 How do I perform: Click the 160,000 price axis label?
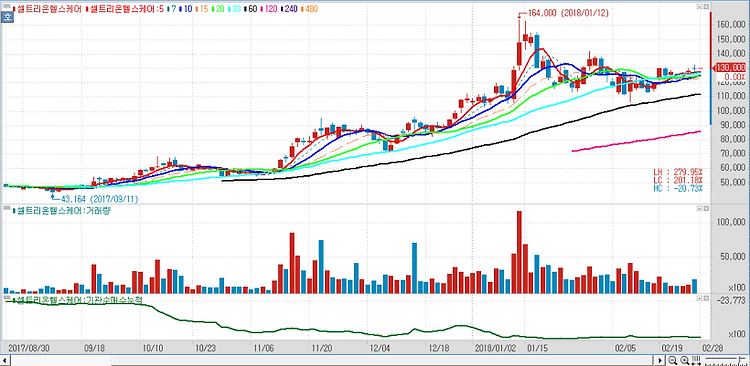tap(732, 24)
